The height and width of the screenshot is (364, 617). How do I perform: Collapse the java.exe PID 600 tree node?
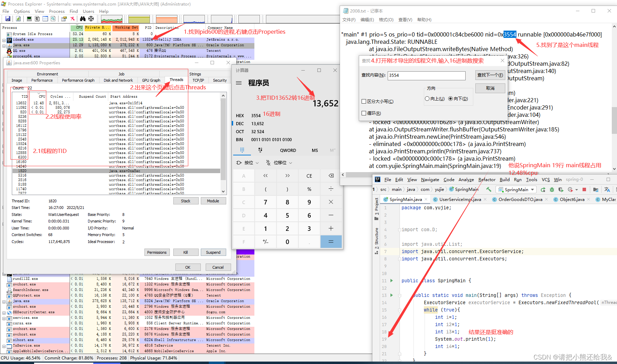click(4, 46)
